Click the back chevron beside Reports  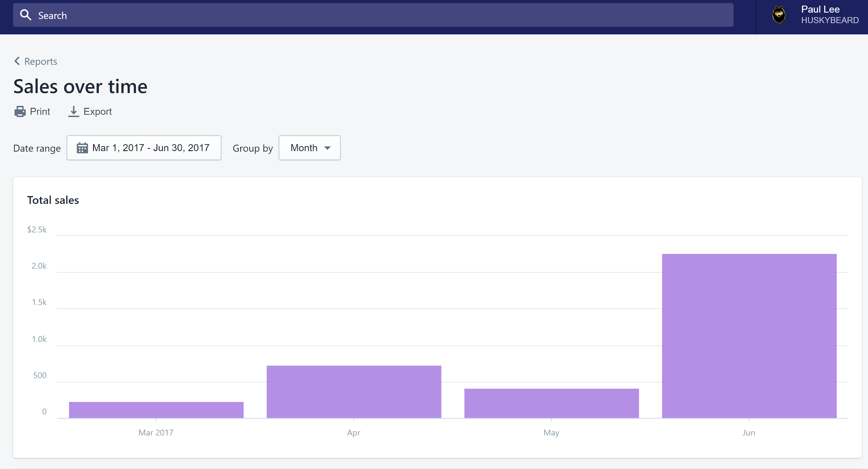click(17, 61)
